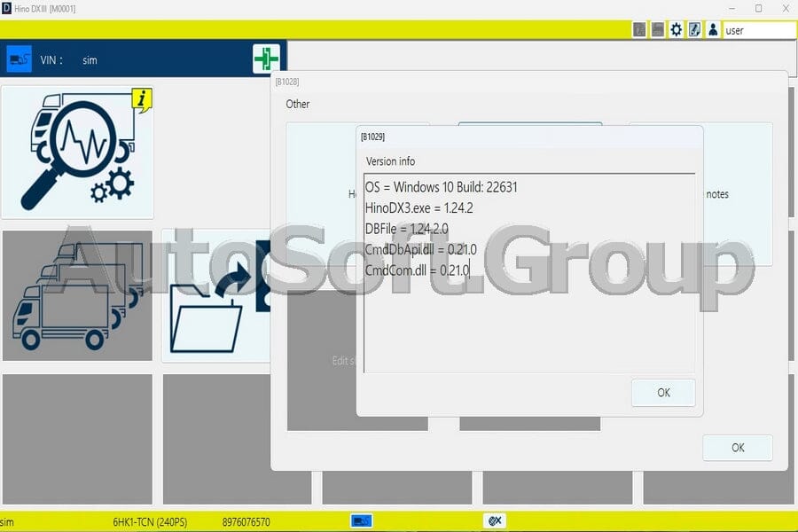Image resolution: width=798 pixels, height=532 pixels.
Task: Open the notes pen icon in top bar
Action: (x=694, y=30)
